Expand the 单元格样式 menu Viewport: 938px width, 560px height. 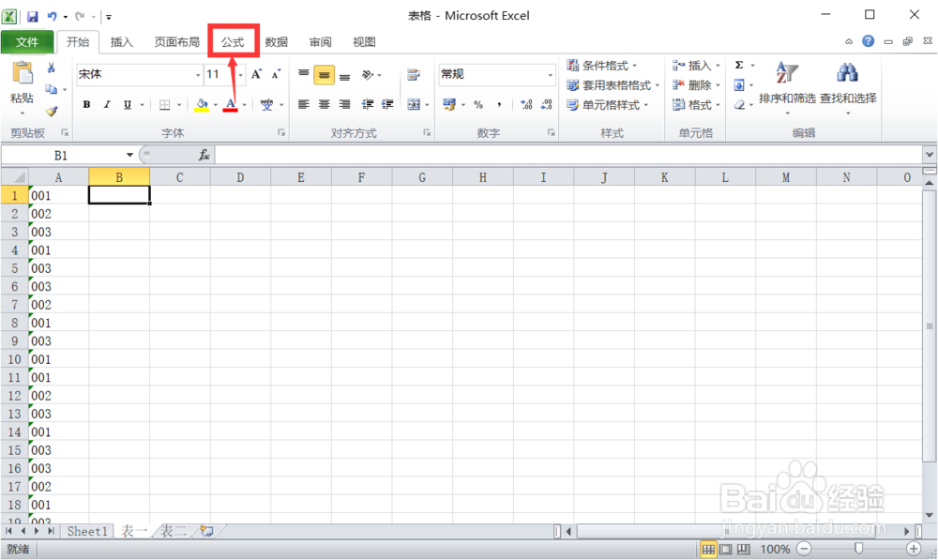[607, 105]
